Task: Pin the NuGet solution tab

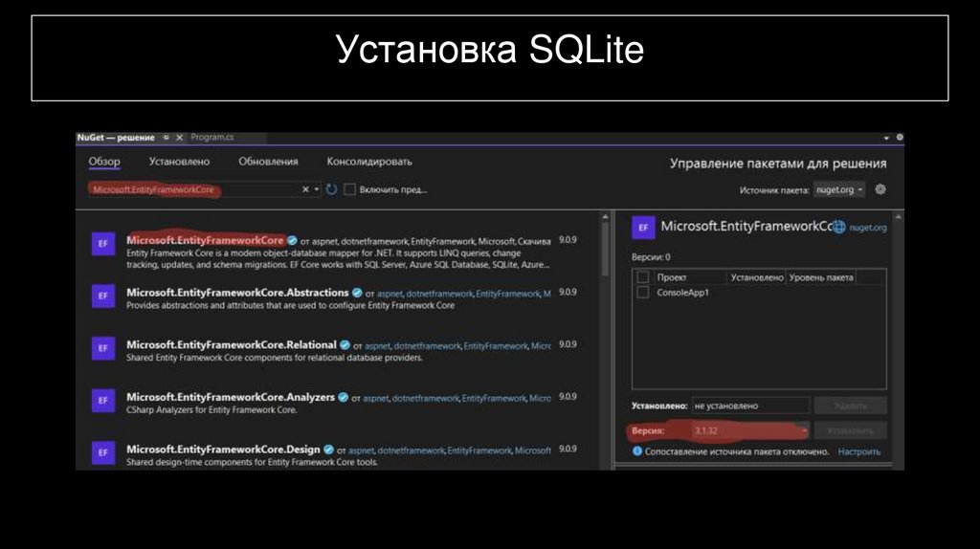Action: pos(166,138)
